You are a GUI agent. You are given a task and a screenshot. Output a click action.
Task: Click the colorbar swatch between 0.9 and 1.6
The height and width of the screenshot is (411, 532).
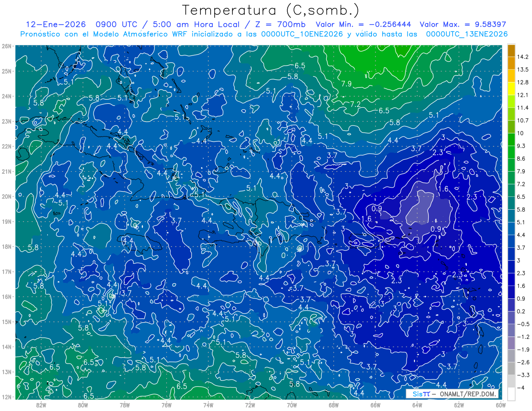[511, 292]
